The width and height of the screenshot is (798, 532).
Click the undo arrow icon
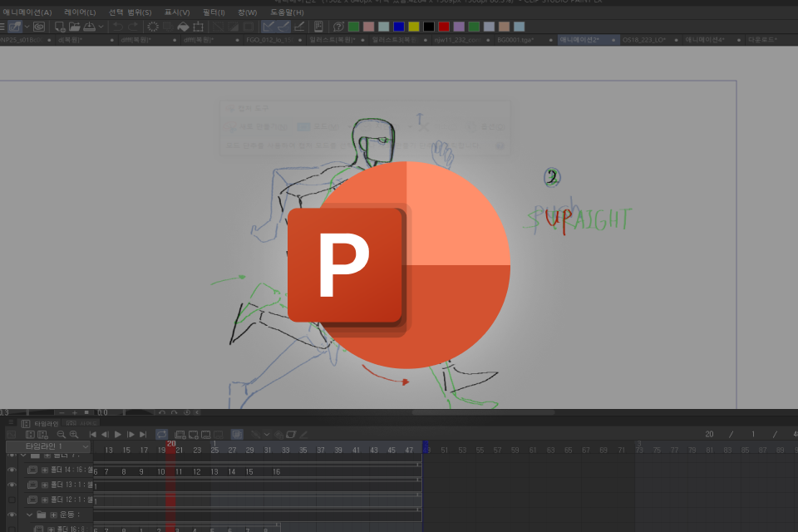point(118,27)
